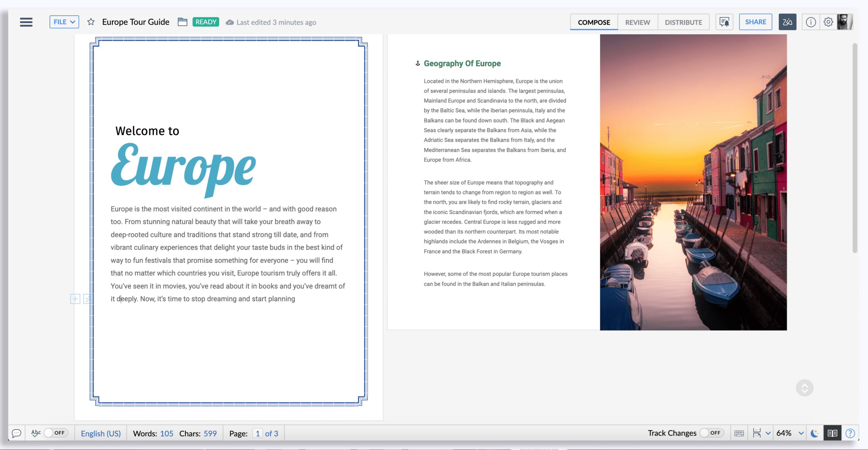Switch to the REVIEW tab
The width and height of the screenshot is (868, 450).
[637, 22]
